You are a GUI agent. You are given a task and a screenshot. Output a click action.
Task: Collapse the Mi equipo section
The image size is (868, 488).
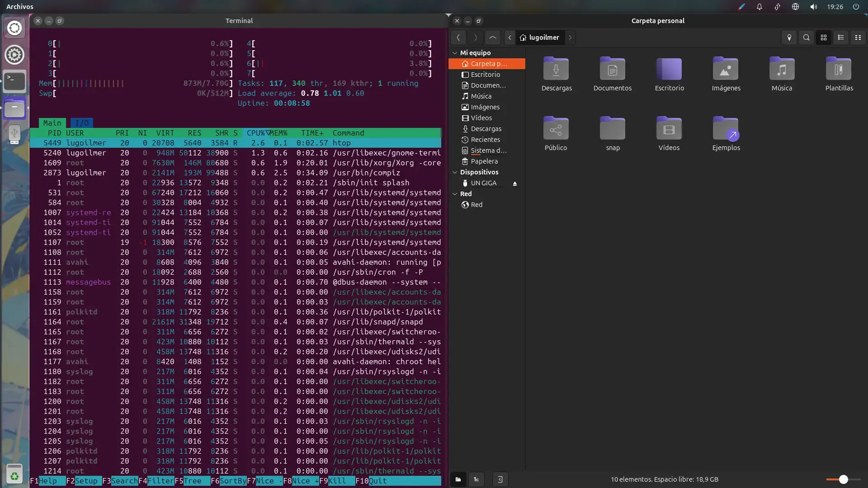coord(454,53)
